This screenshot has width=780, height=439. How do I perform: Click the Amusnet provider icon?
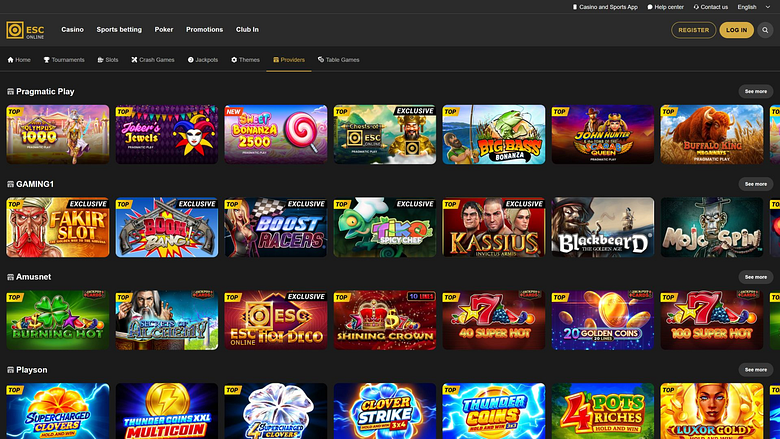[10, 277]
